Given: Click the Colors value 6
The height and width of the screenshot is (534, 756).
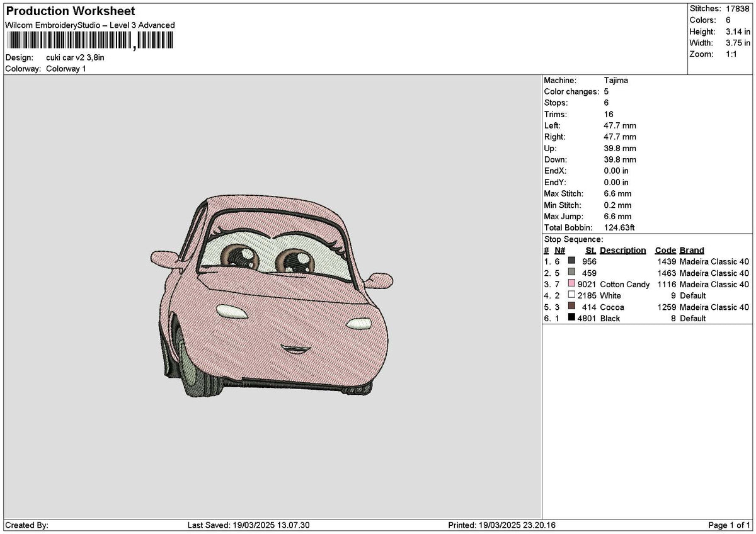Looking at the screenshot, I should [728, 20].
